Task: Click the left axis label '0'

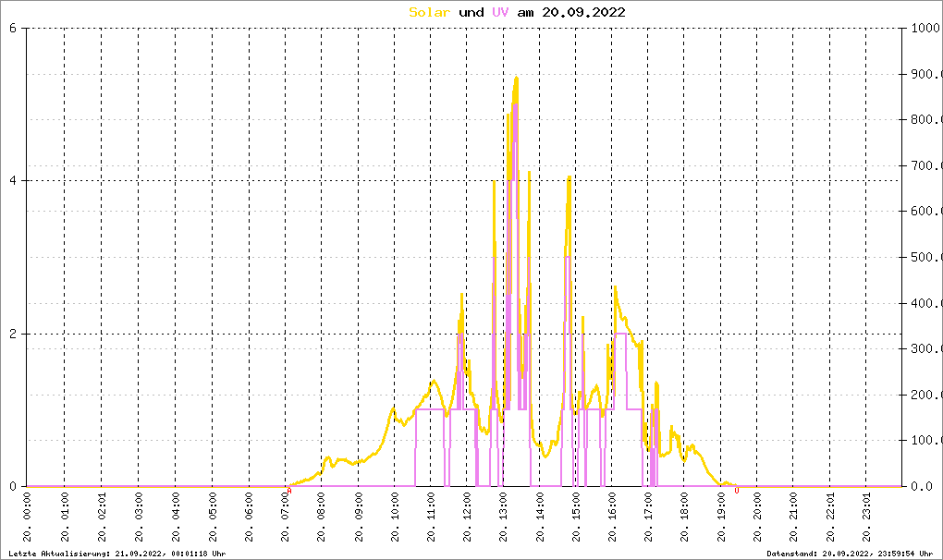Action: tap(13, 487)
